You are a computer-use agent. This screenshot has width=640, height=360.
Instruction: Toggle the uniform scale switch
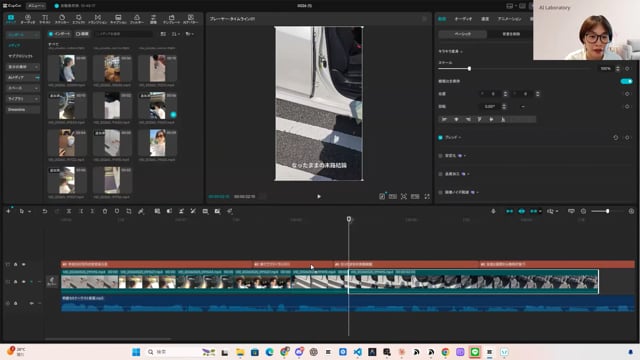pyautogui.click(x=626, y=81)
